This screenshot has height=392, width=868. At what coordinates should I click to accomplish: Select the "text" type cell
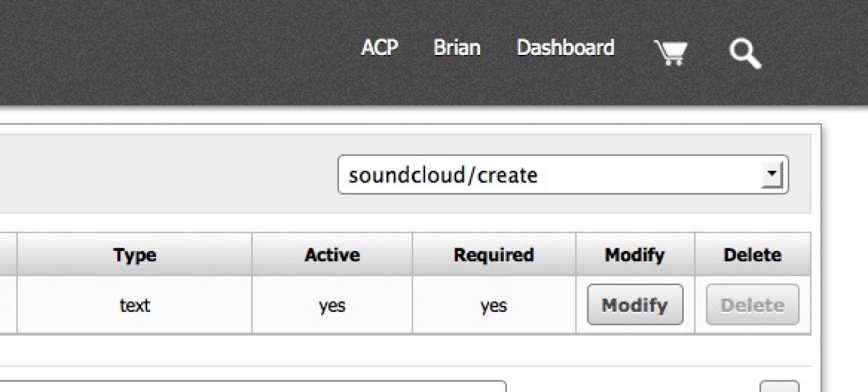tap(134, 305)
